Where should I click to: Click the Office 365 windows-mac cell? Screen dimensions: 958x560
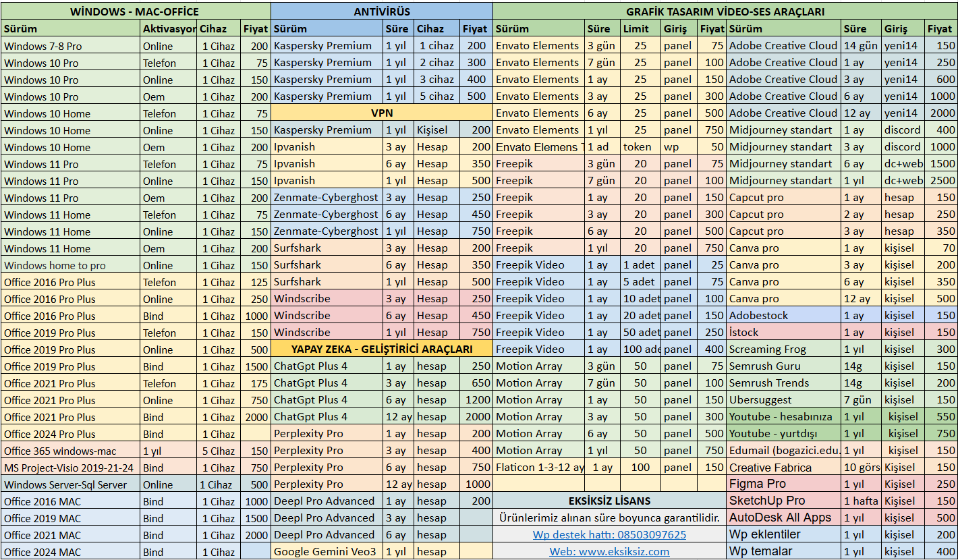point(71,451)
